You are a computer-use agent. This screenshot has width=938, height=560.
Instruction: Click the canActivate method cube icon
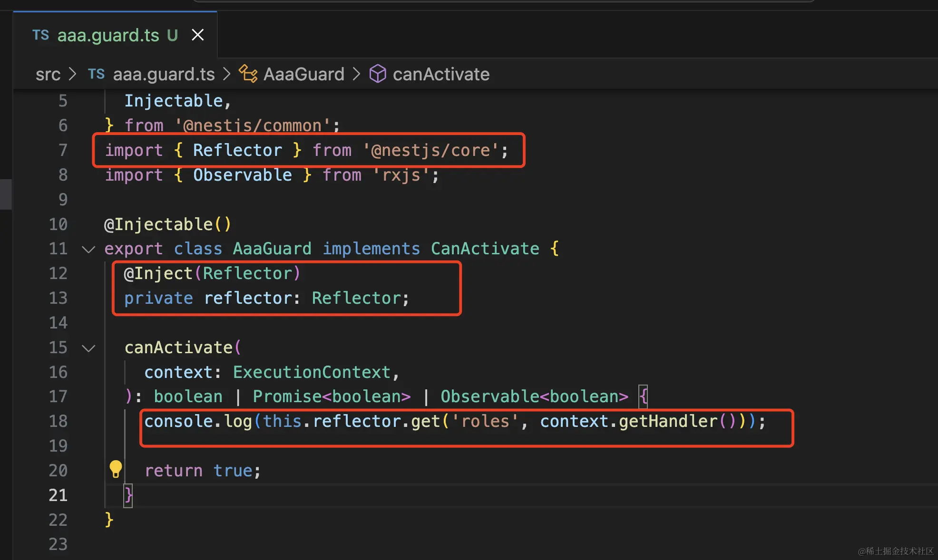[378, 74]
